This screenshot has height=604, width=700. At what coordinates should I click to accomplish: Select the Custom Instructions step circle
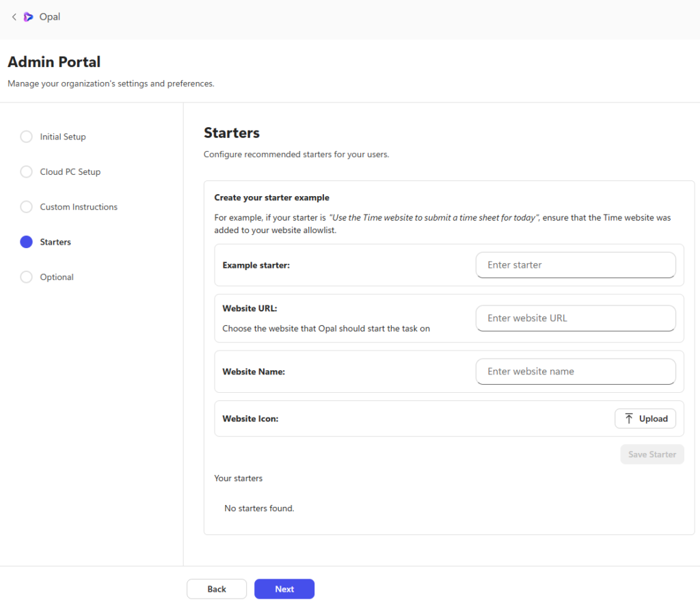27,207
